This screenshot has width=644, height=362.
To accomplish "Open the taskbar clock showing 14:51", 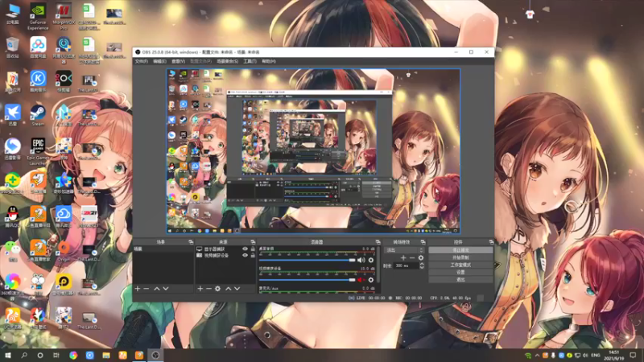I will coord(613,355).
